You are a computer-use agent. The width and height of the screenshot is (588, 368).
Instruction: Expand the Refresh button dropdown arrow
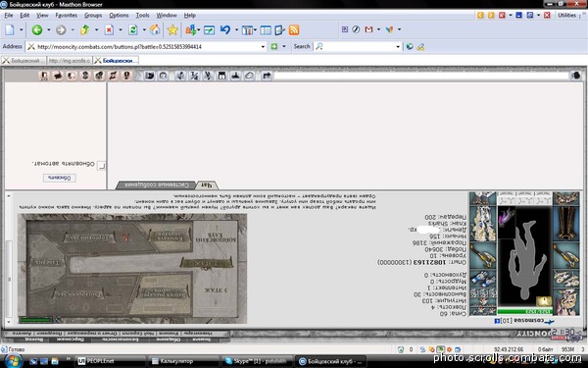pyautogui.click(x=144, y=30)
